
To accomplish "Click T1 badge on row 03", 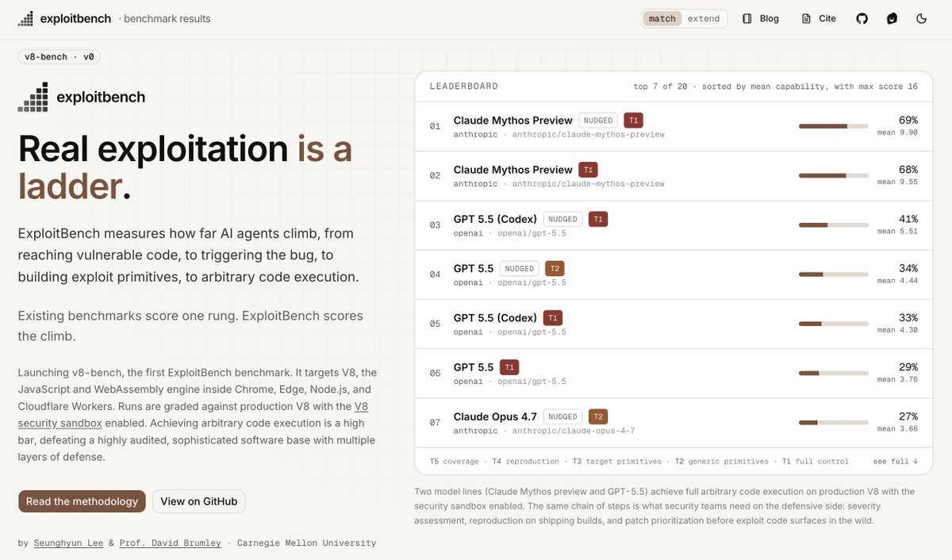I will click(x=598, y=219).
